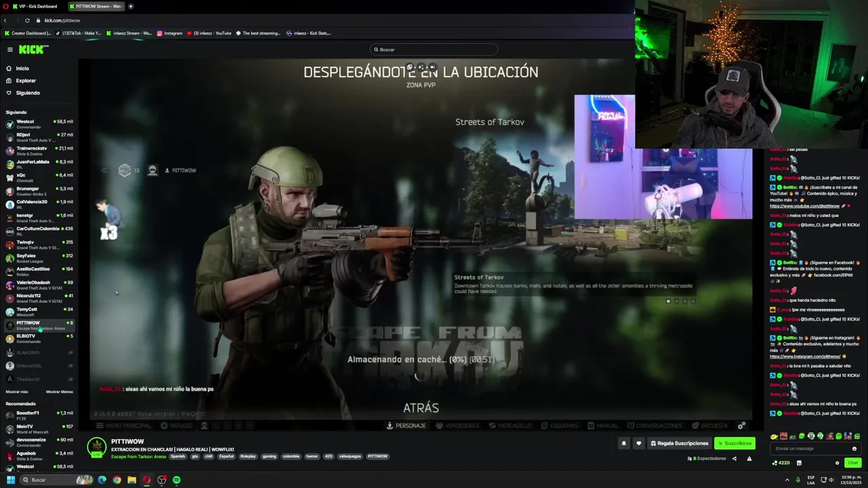Open Nicoruiz112 channel
Image resolution: width=868 pixels, height=488 pixels.
[39, 298]
